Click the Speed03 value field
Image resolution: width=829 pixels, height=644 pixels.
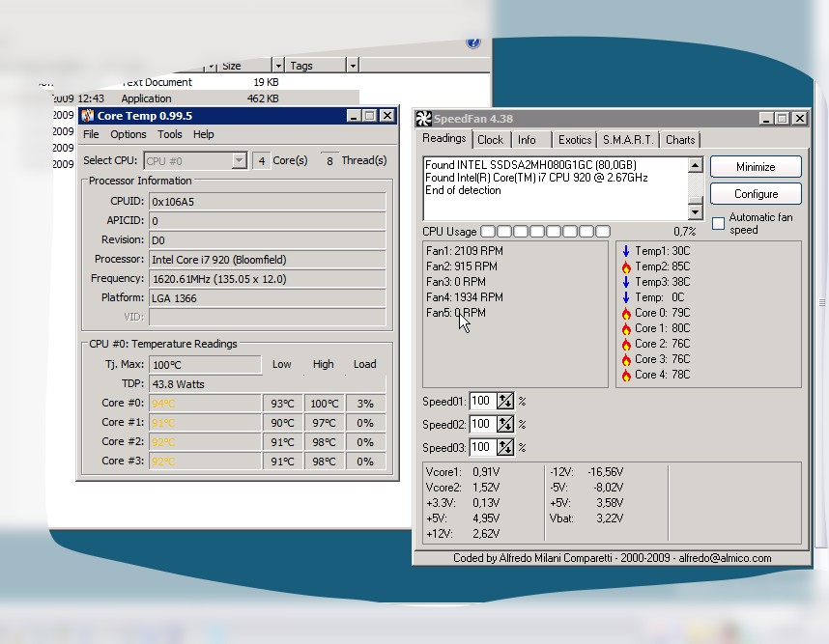coord(483,447)
